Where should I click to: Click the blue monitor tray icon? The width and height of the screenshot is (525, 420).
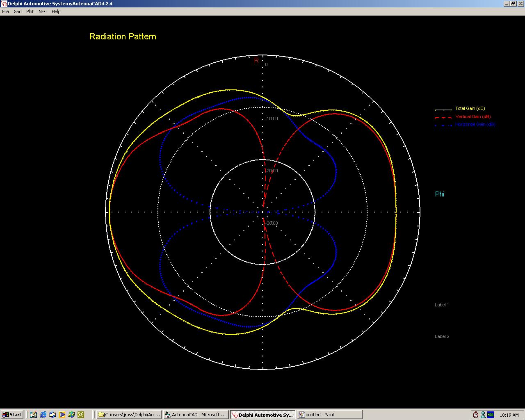490,415
